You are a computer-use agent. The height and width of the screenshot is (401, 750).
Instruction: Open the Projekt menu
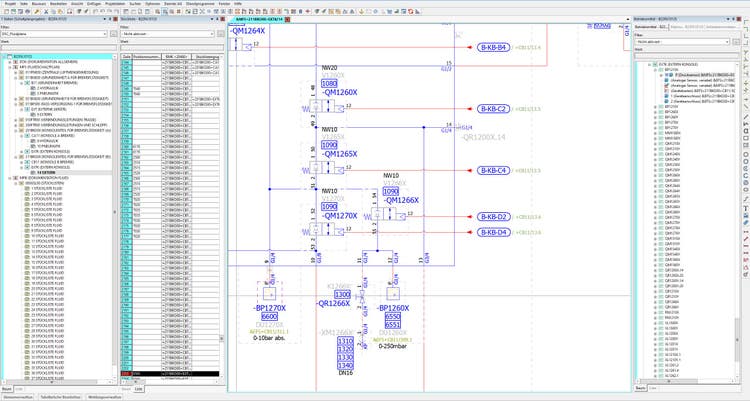click(11, 3)
